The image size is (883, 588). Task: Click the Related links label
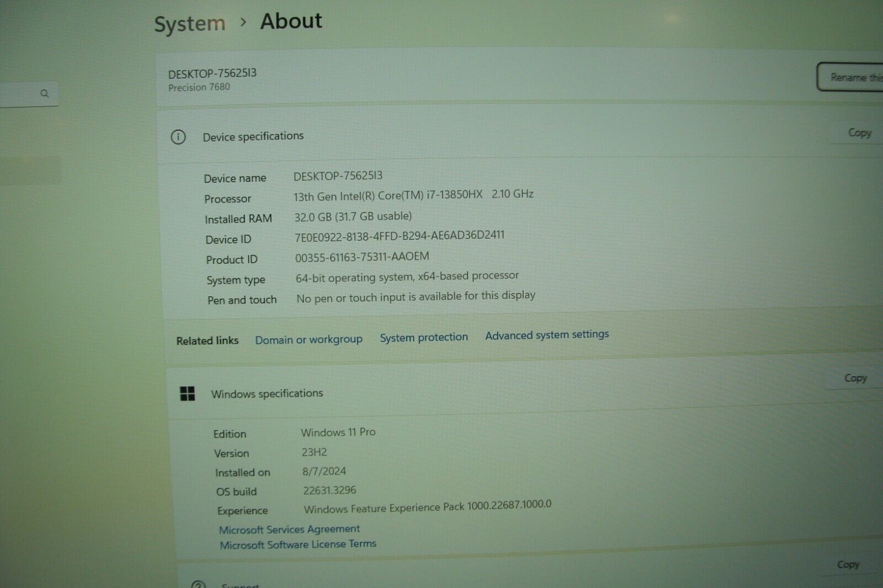pyautogui.click(x=208, y=341)
